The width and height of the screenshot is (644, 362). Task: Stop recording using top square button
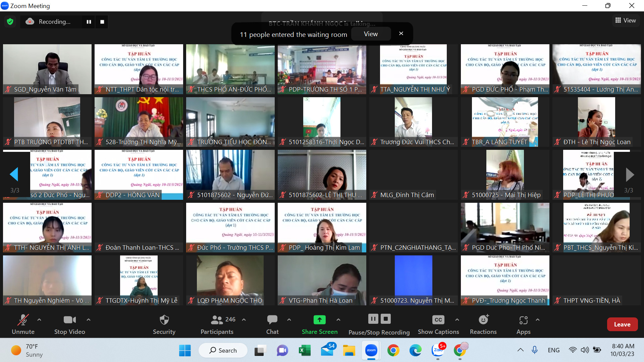point(102,22)
